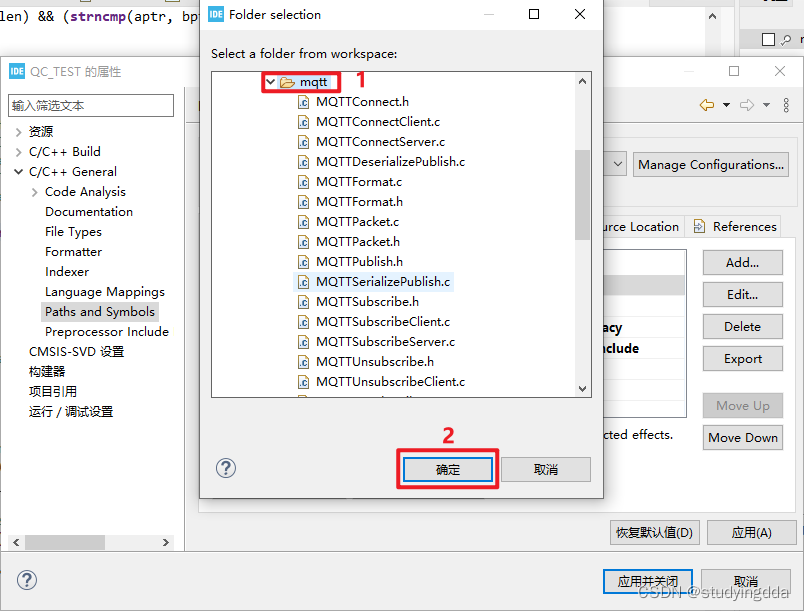Screen dimensions: 804x611
Task: Select MQTTFormat.c file
Action: tap(359, 182)
